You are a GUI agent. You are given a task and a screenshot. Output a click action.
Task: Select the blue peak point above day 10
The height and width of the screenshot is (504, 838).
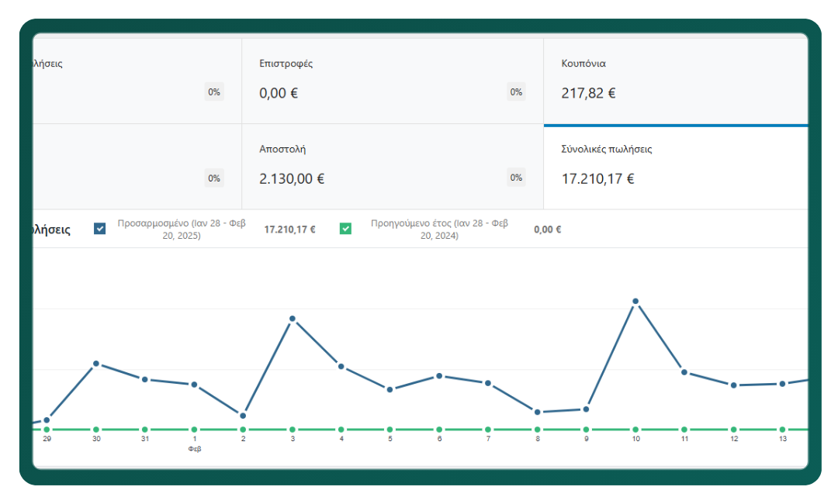tap(635, 301)
